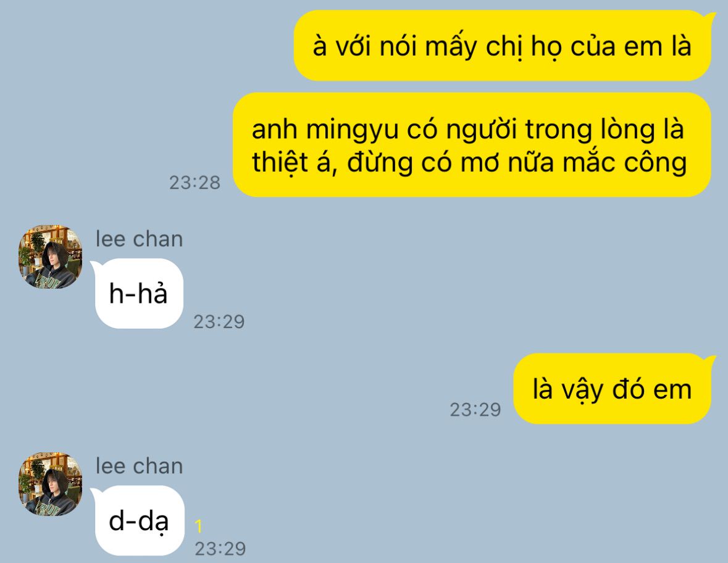Select the 'à với nói mấy chị họ' bubble
Screen dimensions: 728x563
click(x=503, y=46)
